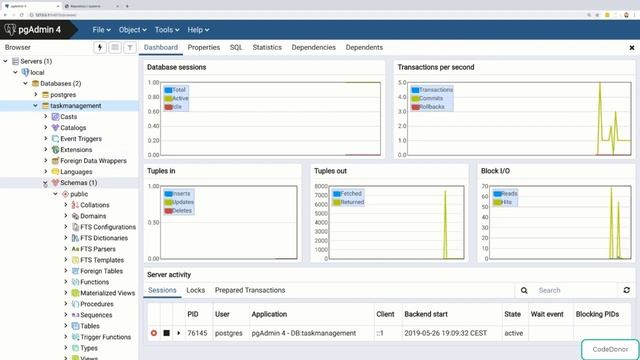Click the Extensions node icon
This screenshot has width=640, height=360.
point(56,150)
